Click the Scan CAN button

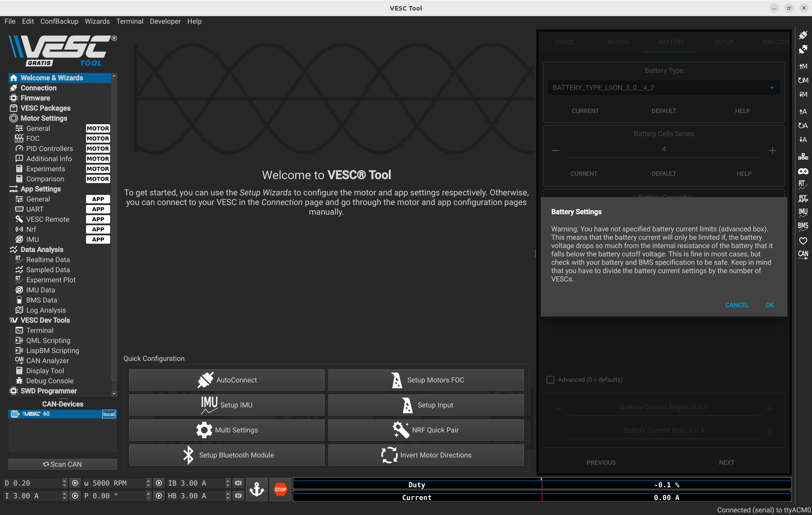tap(62, 464)
